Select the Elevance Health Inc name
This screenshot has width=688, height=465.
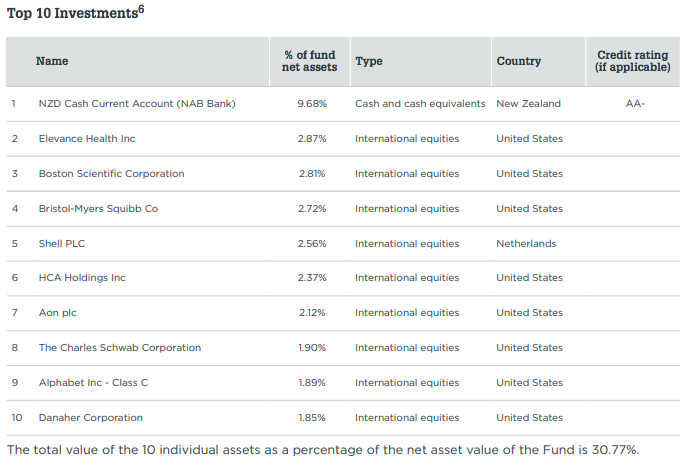click(87, 138)
